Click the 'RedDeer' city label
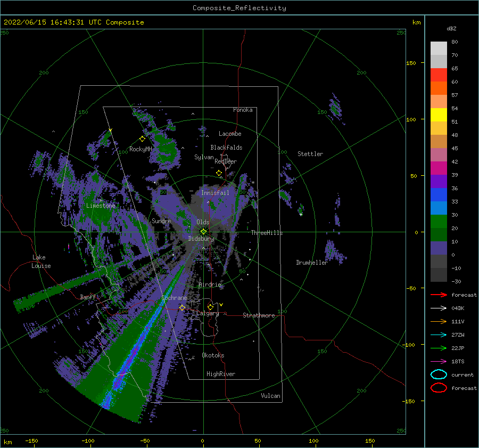Viewport: 479px width, 448px height. pyautogui.click(x=226, y=161)
